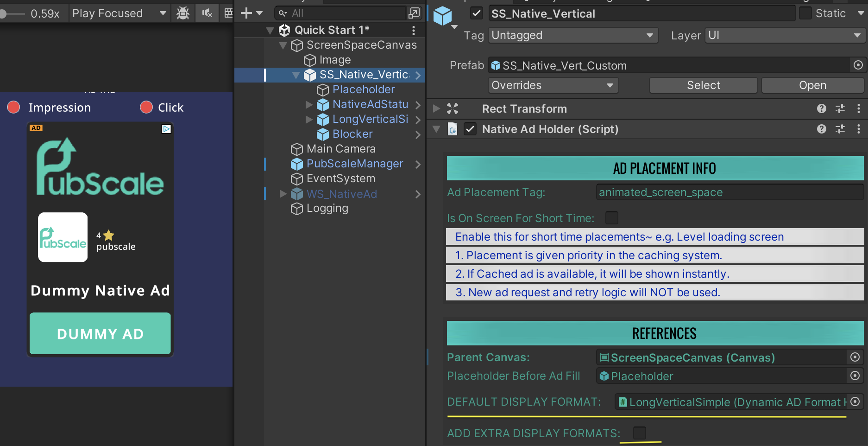Open the Quick Start scene kebab menu
This screenshot has height=446, width=868.
tap(413, 31)
